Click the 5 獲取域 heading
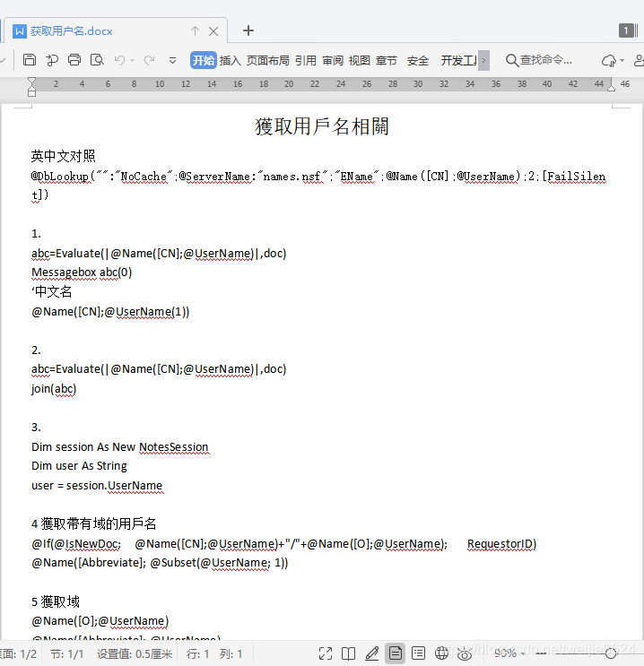The width and height of the screenshot is (644, 666). click(x=56, y=601)
